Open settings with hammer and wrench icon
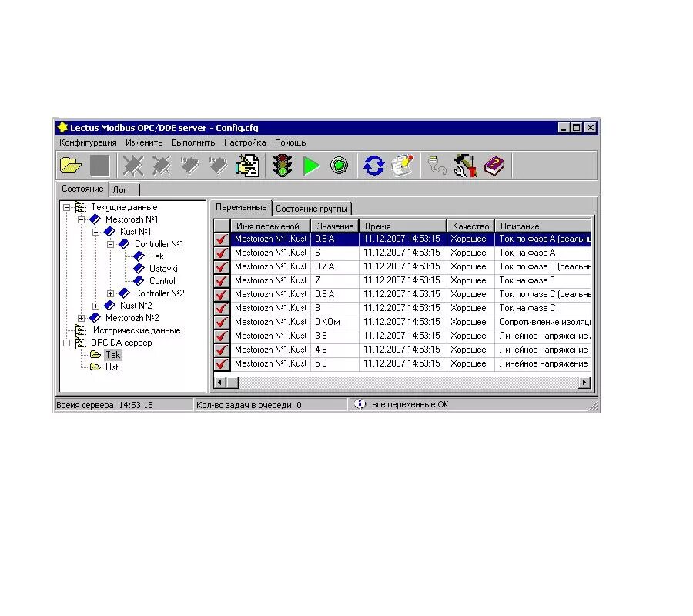This screenshot has width=693, height=616. pos(465,166)
